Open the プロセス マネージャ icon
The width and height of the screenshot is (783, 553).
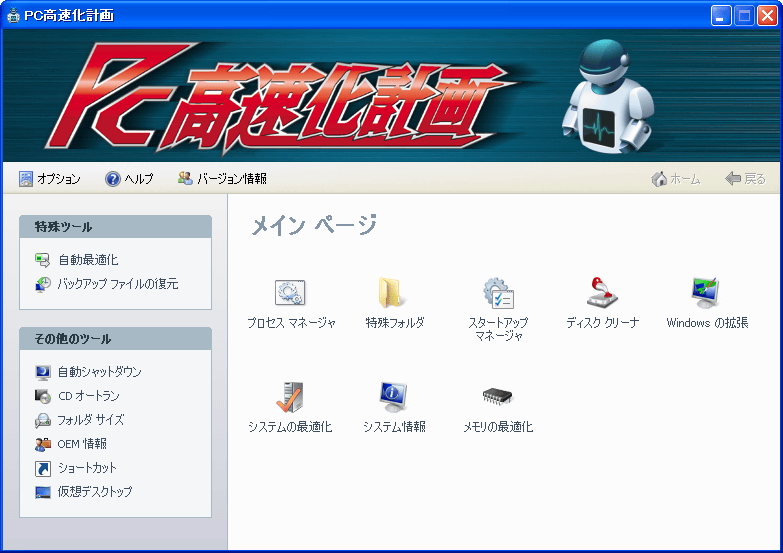coord(290,293)
